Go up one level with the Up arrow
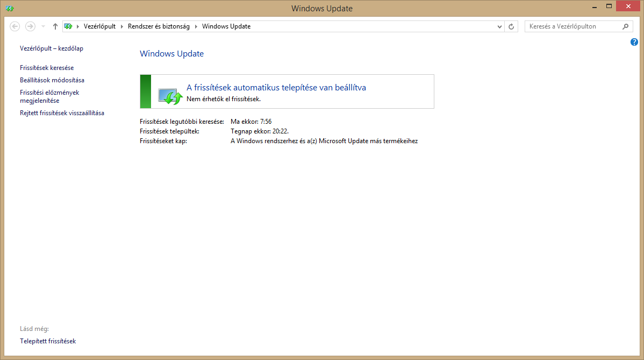Screen dimensions: 644x360 point(55,26)
